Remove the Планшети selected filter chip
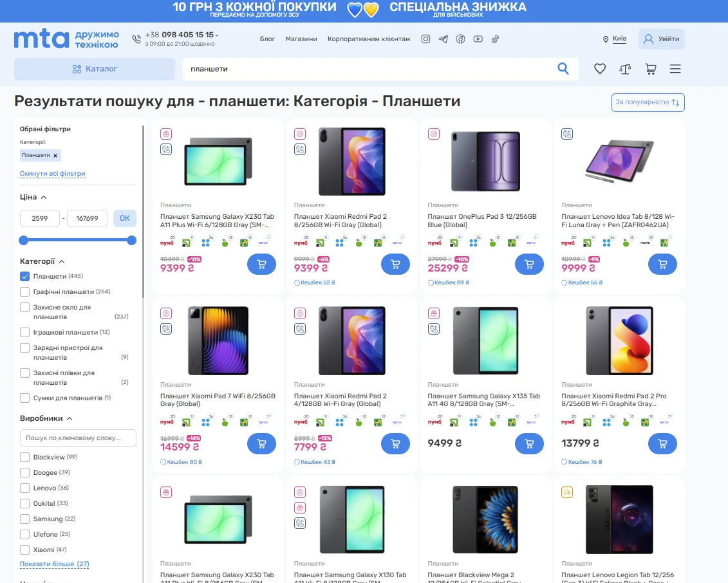 [55, 156]
